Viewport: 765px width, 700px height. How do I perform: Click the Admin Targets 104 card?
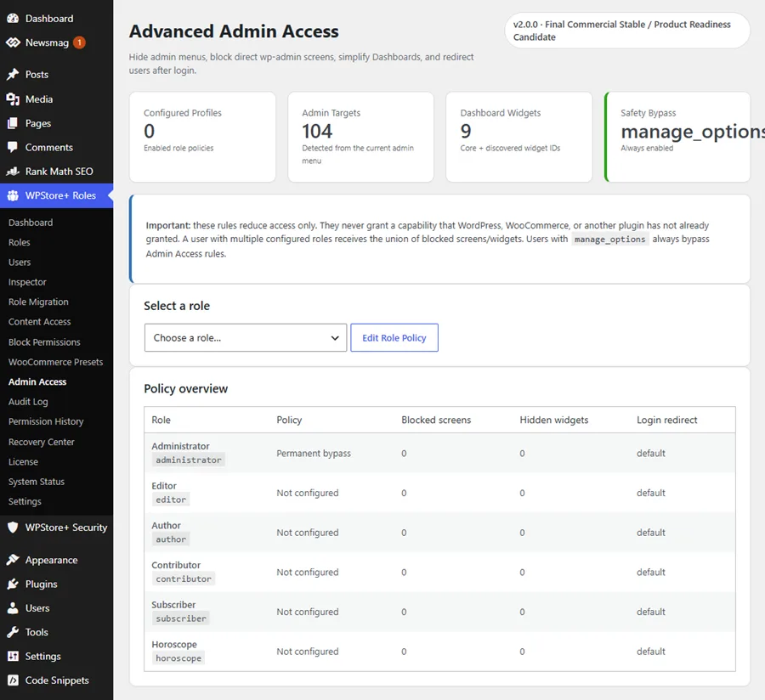click(360, 137)
